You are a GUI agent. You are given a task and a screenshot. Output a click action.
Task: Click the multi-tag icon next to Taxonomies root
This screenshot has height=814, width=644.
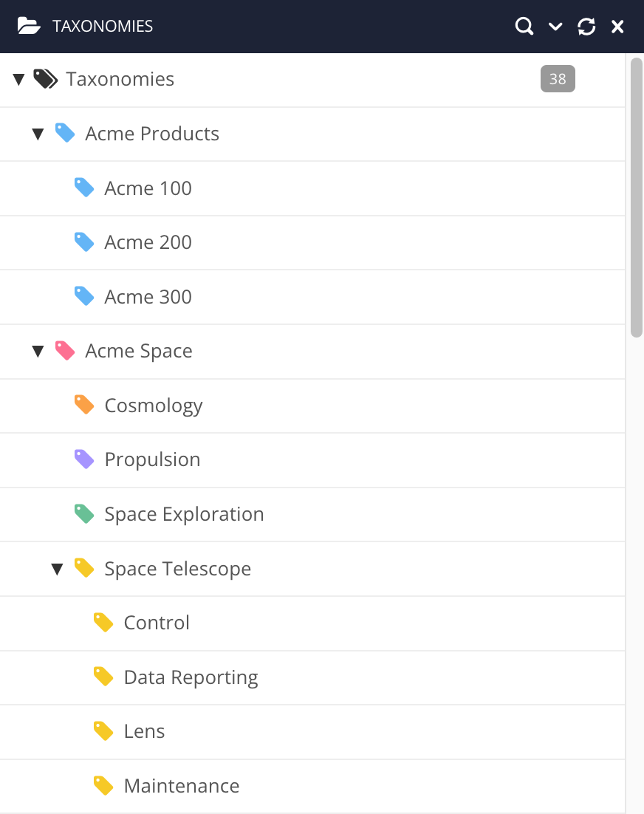point(46,78)
